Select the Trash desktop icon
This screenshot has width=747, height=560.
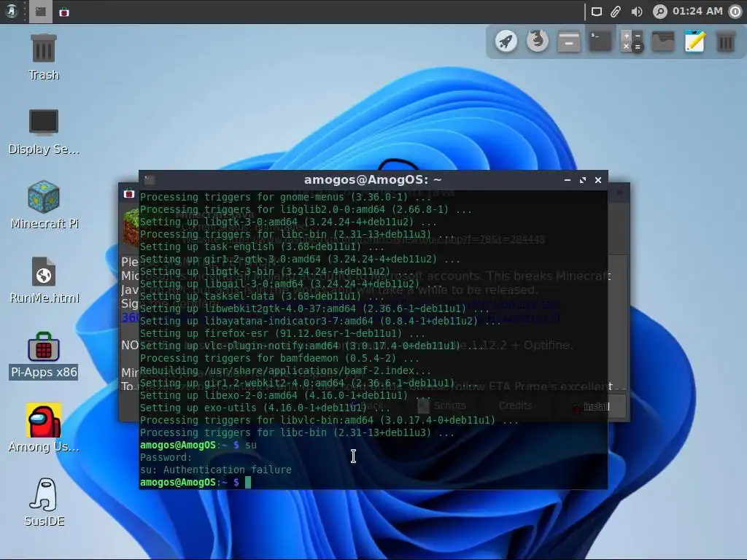44,57
